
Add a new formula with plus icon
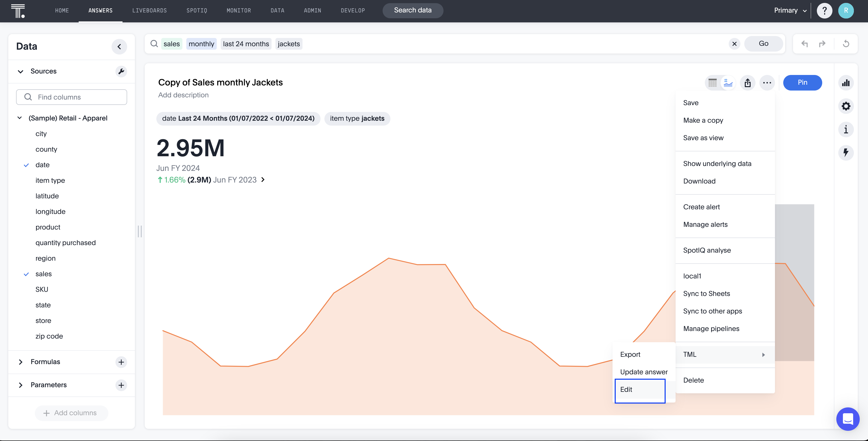[121, 362]
